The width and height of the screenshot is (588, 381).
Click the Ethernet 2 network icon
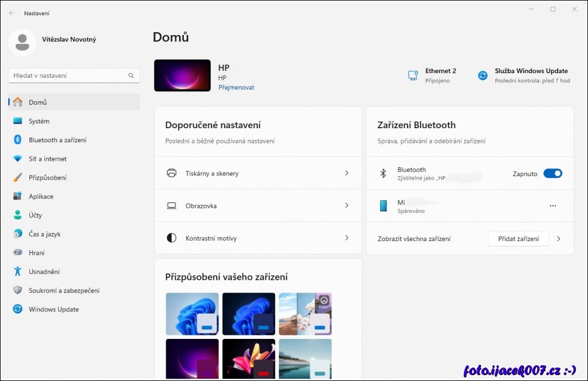(x=413, y=75)
